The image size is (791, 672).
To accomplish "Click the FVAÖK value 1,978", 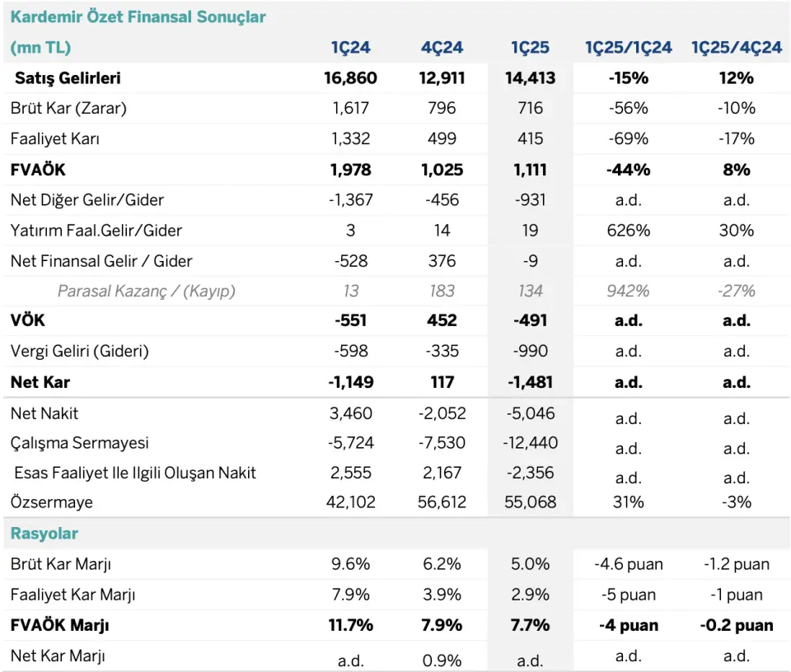I will point(351,170).
